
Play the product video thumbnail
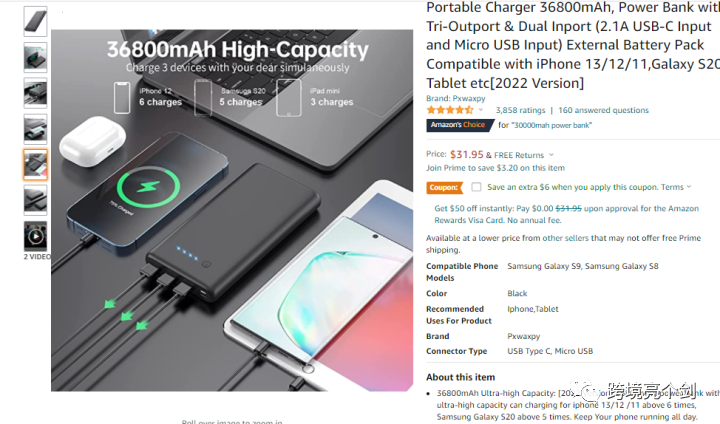(35, 236)
